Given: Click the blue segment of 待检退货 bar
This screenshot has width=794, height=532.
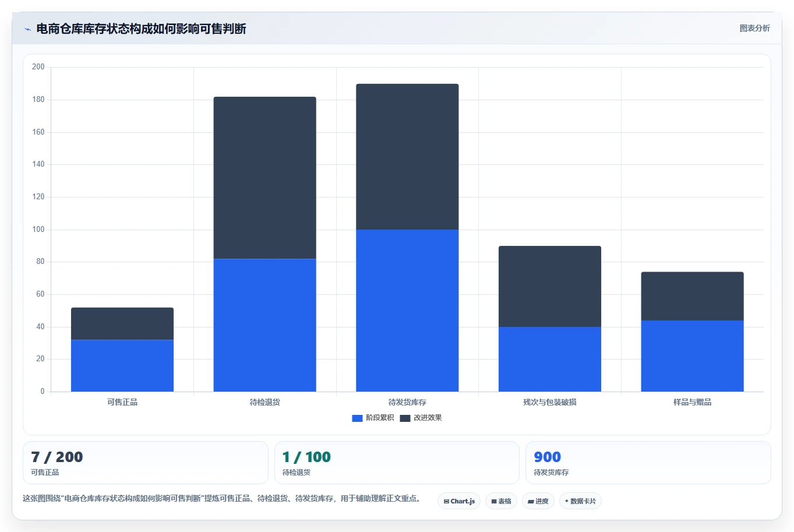Looking at the screenshot, I should (x=265, y=325).
